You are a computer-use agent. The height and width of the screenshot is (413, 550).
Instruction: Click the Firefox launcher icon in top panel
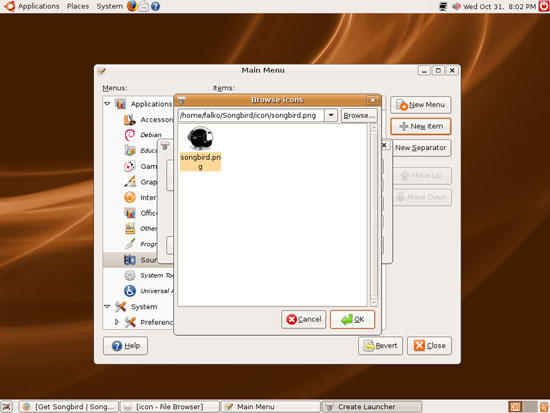tap(132, 6)
